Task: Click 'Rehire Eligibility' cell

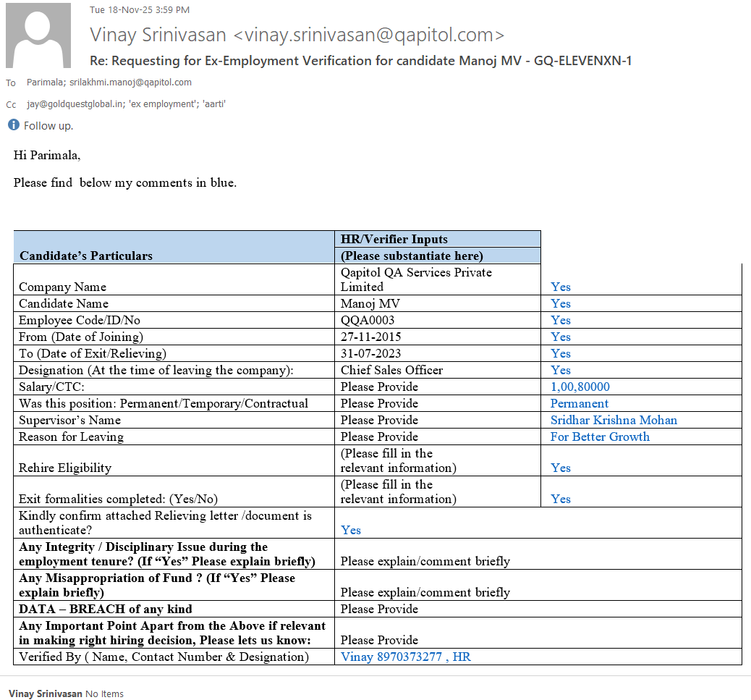Action: tap(174, 460)
